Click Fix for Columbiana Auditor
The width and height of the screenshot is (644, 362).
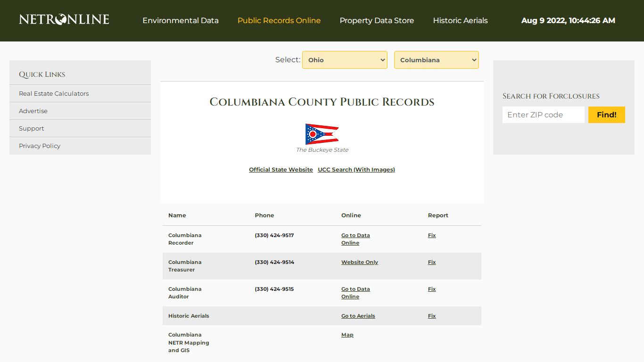pyautogui.click(x=432, y=289)
